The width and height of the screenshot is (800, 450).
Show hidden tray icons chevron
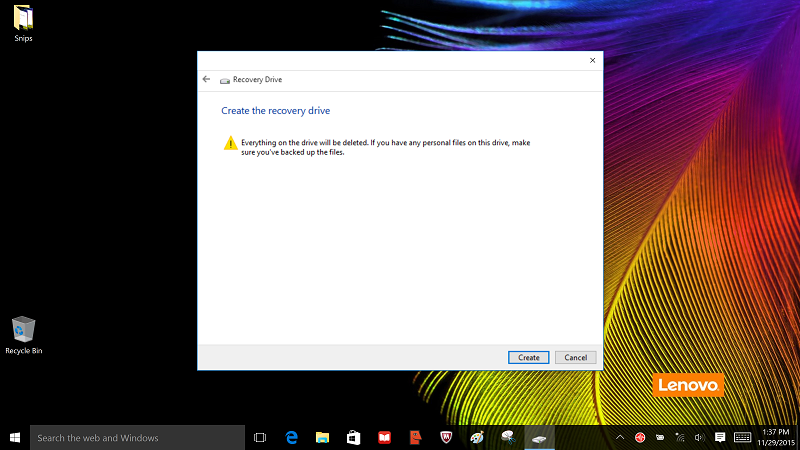tap(619, 437)
